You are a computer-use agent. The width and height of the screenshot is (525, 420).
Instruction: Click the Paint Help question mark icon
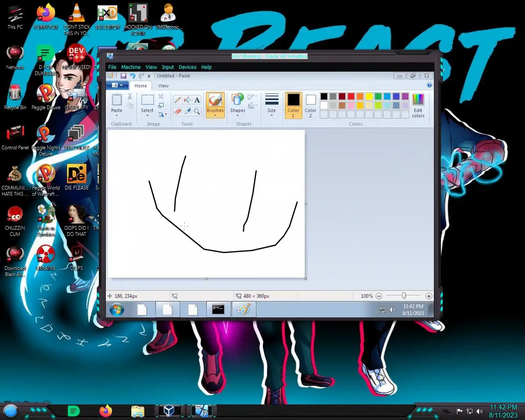(x=429, y=85)
